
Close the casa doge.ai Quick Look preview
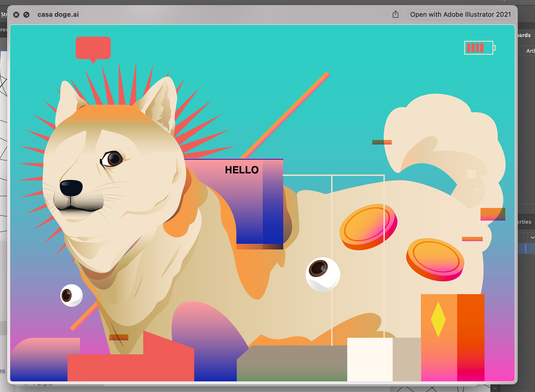click(x=16, y=15)
